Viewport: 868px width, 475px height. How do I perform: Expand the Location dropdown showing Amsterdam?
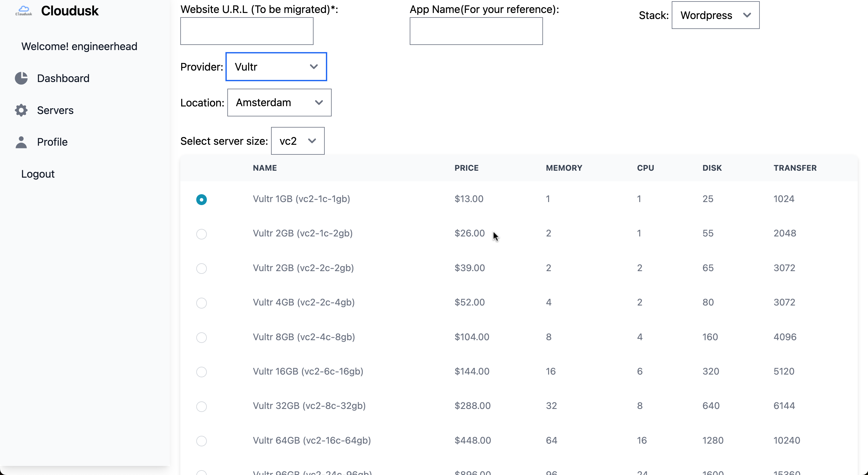[x=279, y=103]
